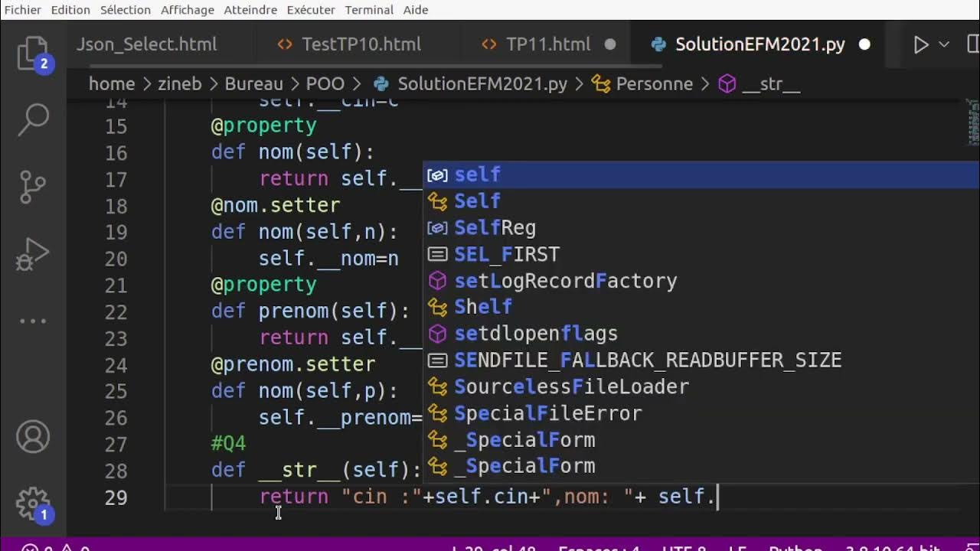This screenshot has height=551, width=980.
Task: Click the __str__ method breadcrumb
Action: 771,84
